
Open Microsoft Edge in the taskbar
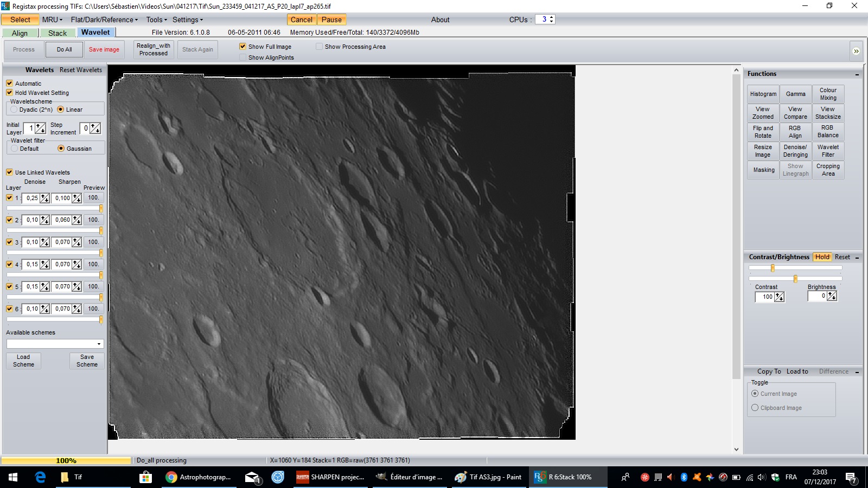click(x=40, y=477)
